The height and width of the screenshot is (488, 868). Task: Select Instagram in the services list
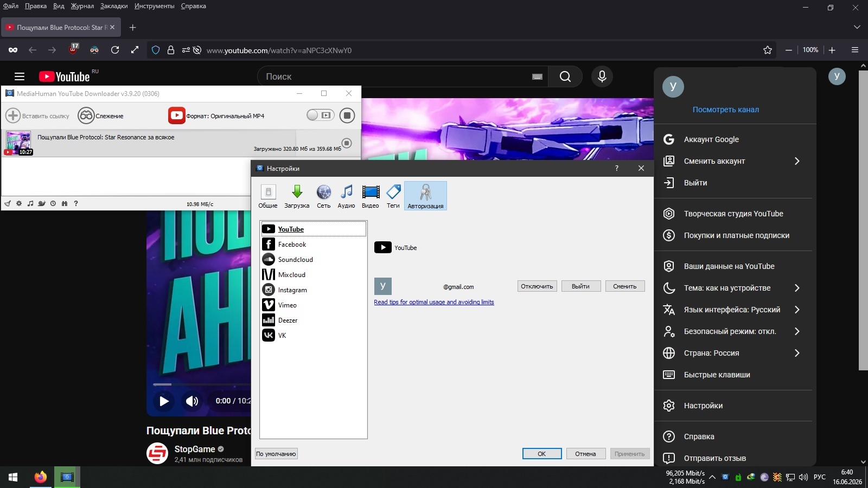pyautogui.click(x=314, y=290)
